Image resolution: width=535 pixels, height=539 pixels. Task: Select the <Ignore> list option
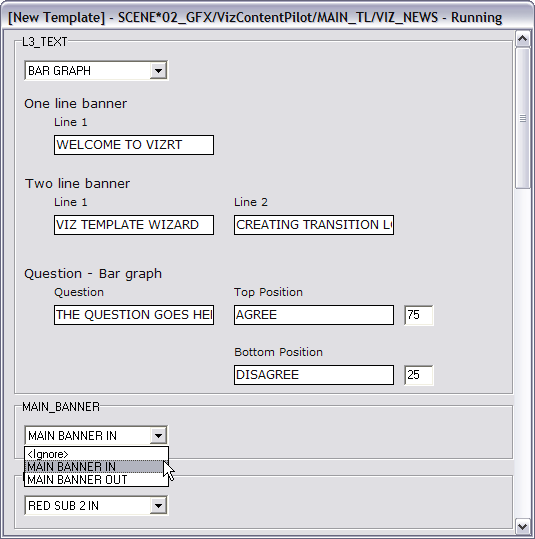(x=96, y=454)
